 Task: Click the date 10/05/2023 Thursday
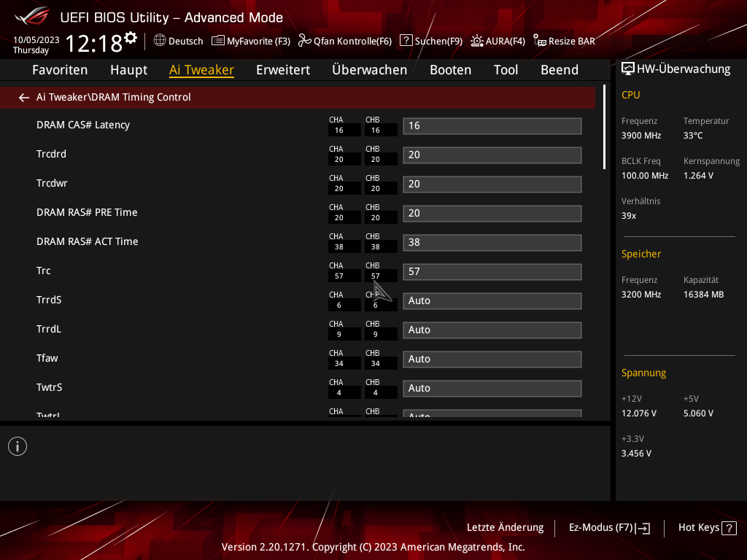tap(36, 45)
